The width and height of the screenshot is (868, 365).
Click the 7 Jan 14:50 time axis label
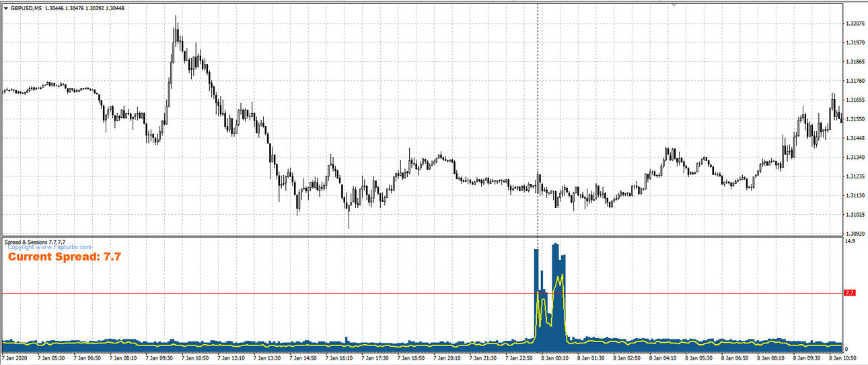coord(303,359)
